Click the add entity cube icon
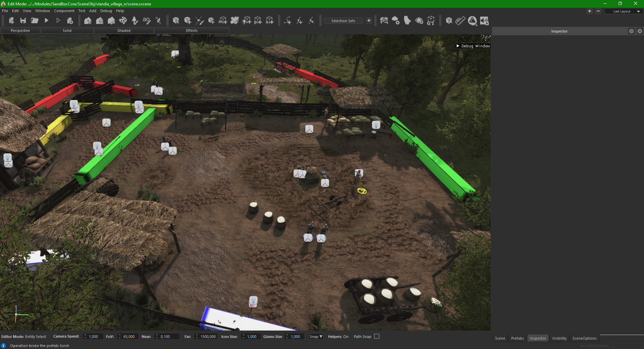This screenshot has height=349, width=644. point(188,21)
